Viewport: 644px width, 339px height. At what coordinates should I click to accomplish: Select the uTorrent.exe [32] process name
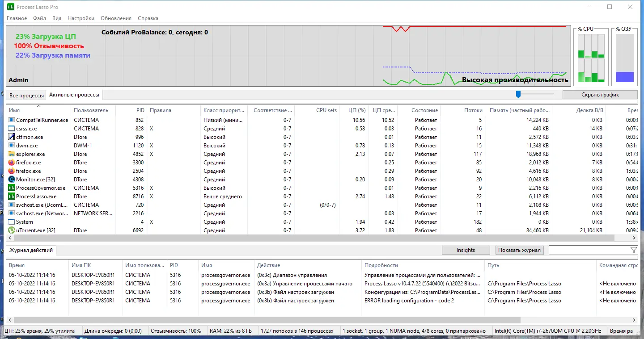tap(36, 230)
